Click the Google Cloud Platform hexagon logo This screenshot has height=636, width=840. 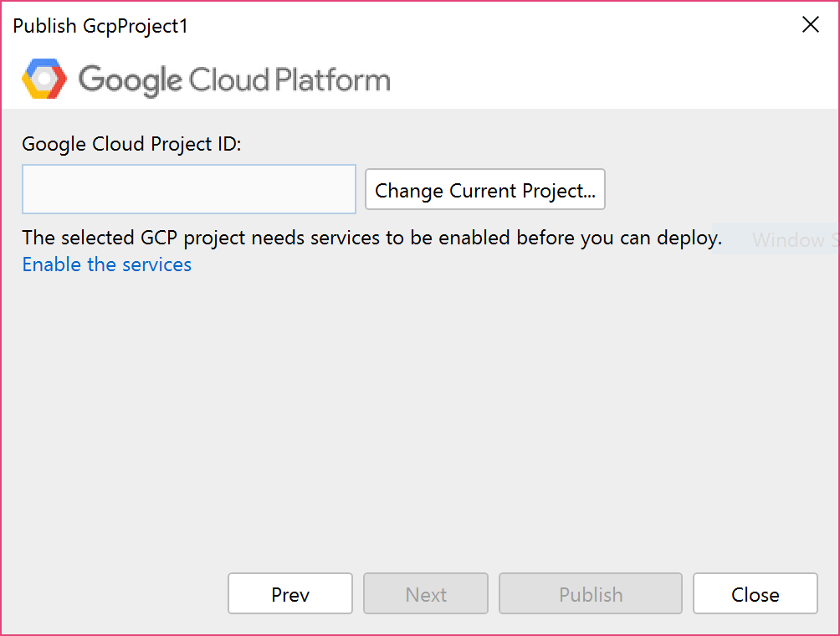pyautogui.click(x=44, y=79)
